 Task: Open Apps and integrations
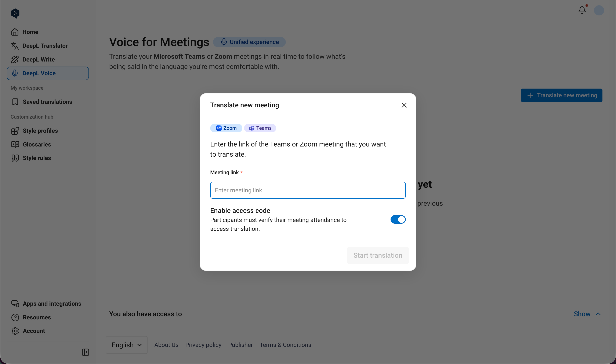pyautogui.click(x=52, y=304)
